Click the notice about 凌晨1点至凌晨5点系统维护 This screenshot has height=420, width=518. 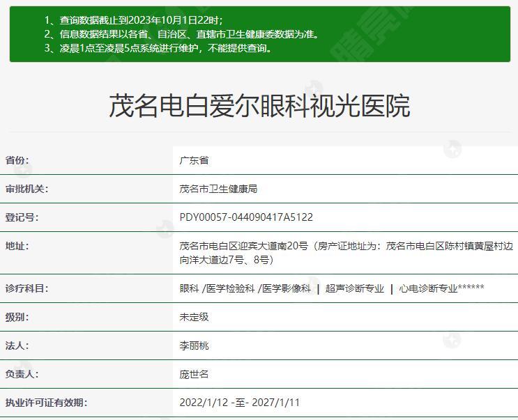(x=158, y=48)
